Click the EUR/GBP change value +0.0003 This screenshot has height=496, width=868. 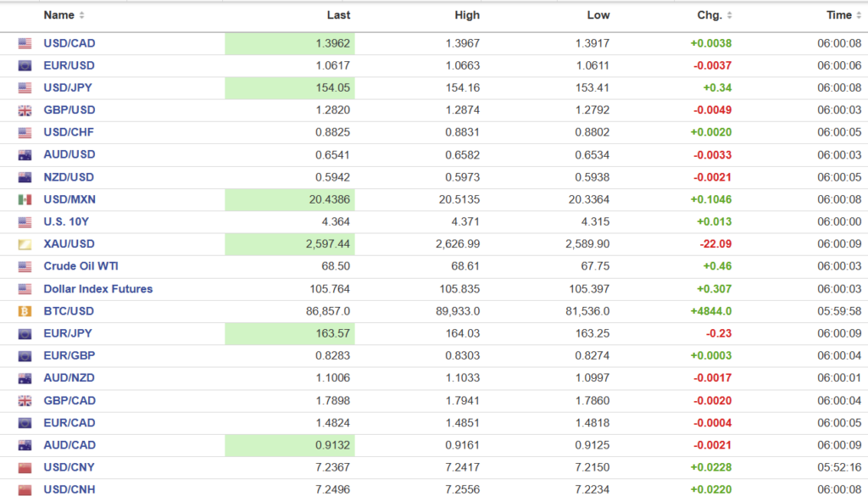point(711,356)
